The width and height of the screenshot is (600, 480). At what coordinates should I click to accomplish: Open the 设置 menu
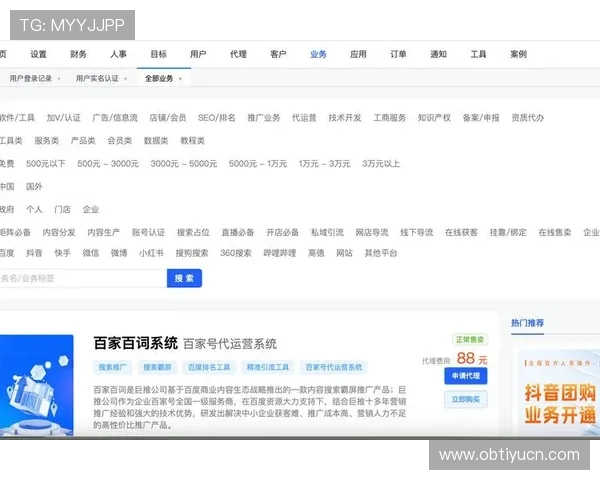pos(38,54)
